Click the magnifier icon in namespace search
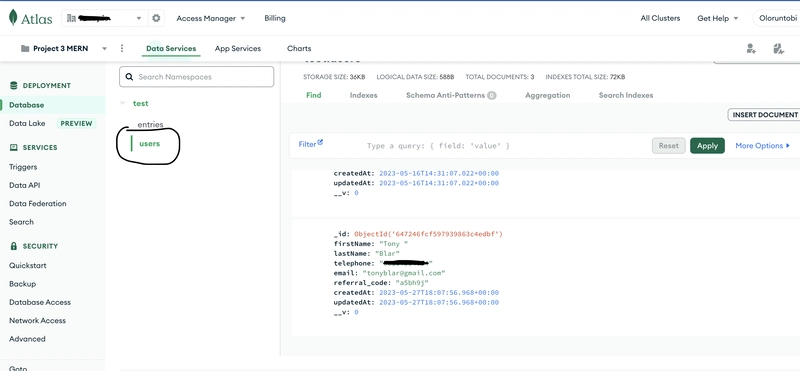 point(129,77)
